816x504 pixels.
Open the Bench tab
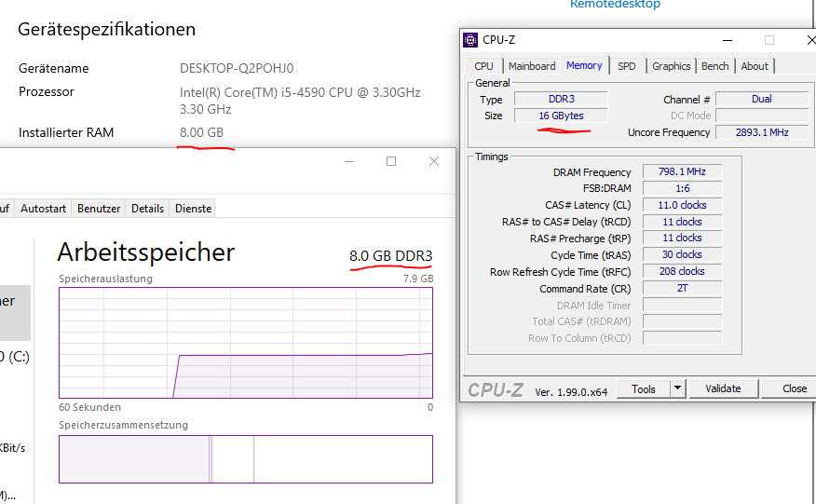[x=714, y=66]
